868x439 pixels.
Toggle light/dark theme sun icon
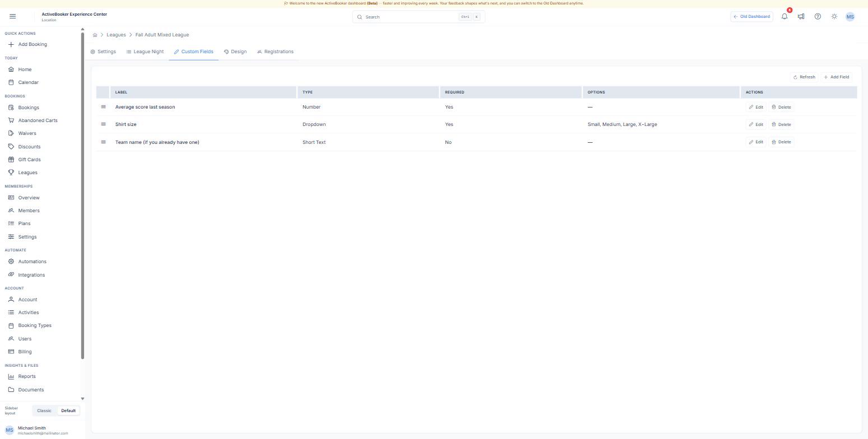click(x=834, y=16)
